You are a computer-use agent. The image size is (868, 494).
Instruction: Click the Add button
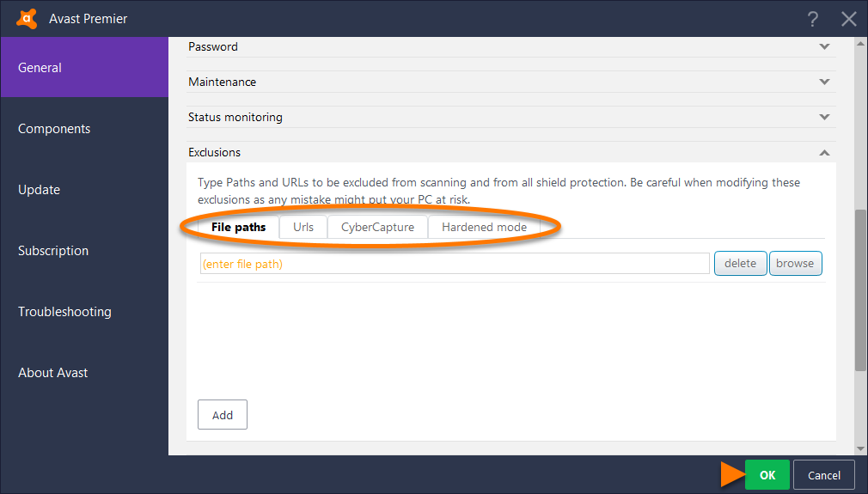(223, 415)
